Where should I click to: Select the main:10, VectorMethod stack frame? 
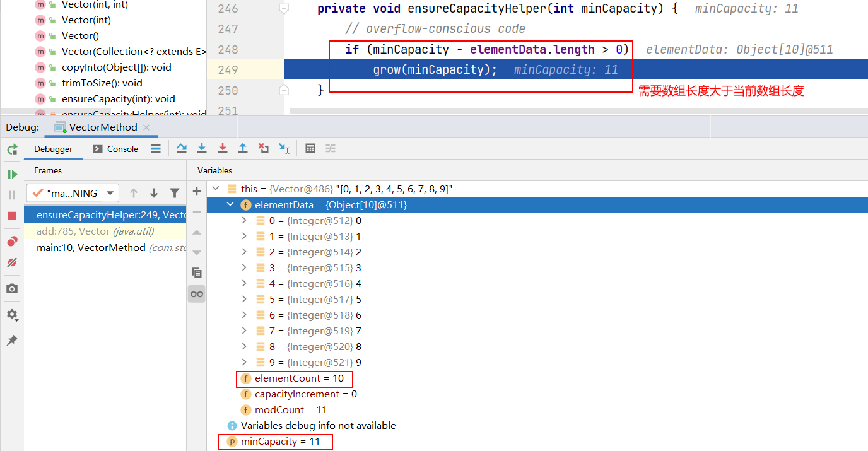105,247
